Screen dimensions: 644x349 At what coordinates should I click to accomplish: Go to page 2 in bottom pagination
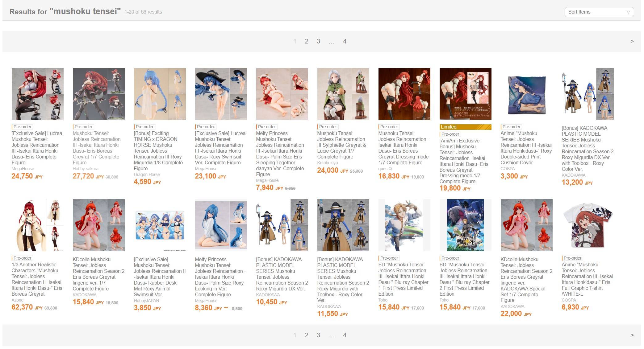(x=307, y=335)
